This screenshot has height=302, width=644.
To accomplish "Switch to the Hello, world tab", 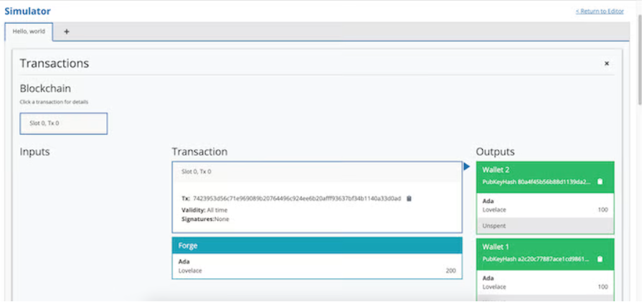I will click(x=29, y=32).
